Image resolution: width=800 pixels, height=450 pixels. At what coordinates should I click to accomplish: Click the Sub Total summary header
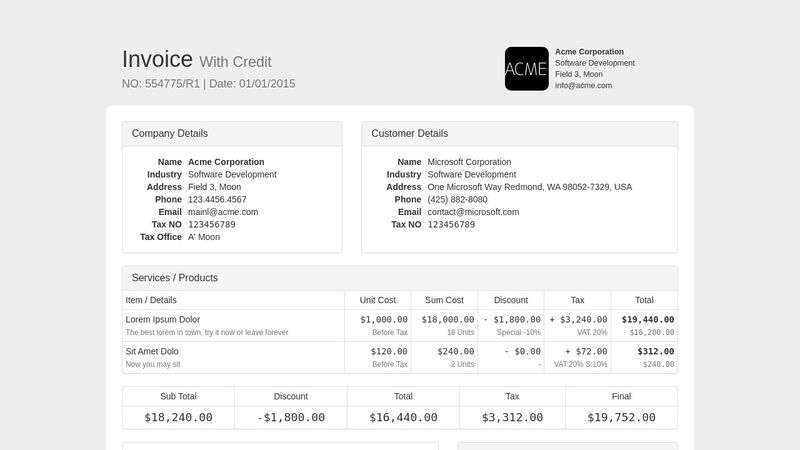(178, 396)
